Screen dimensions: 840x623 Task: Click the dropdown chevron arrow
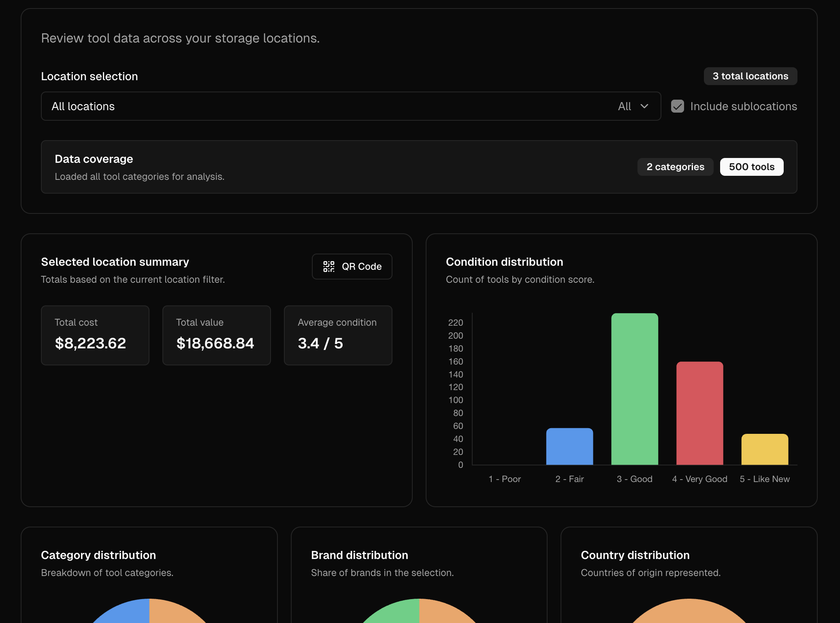coord(644,106)
